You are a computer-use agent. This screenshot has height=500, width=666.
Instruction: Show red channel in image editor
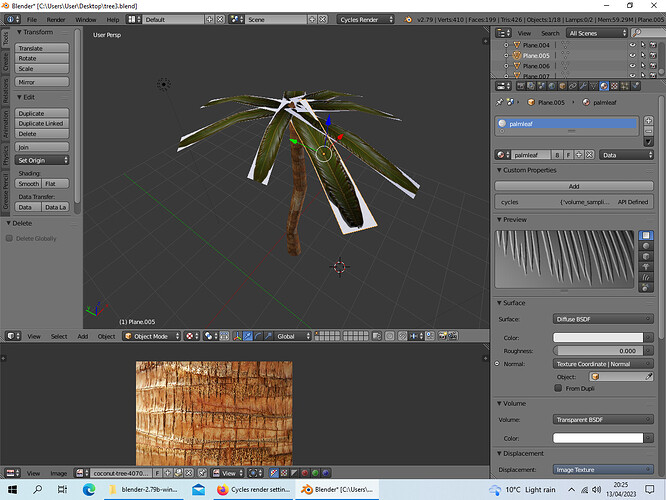click(x=305, y=473)
